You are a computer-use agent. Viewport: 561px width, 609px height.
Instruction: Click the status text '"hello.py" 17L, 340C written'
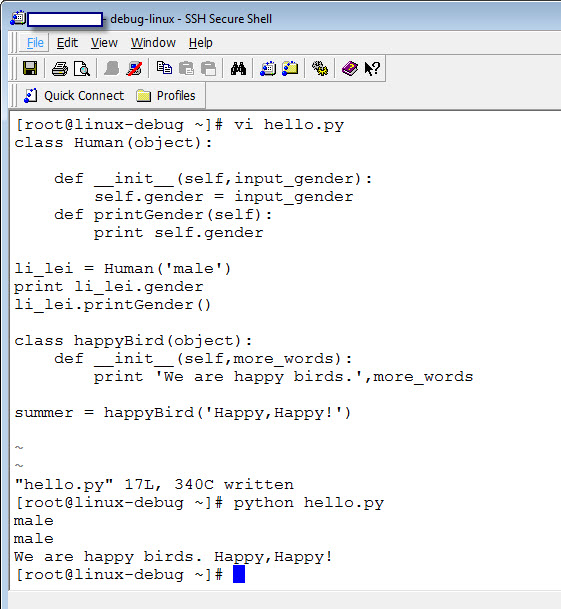[x=154, y=485]
